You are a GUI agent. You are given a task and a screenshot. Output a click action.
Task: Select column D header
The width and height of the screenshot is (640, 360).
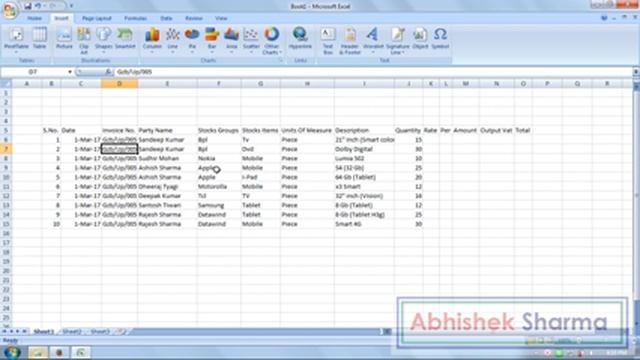[x=120, y=84]
